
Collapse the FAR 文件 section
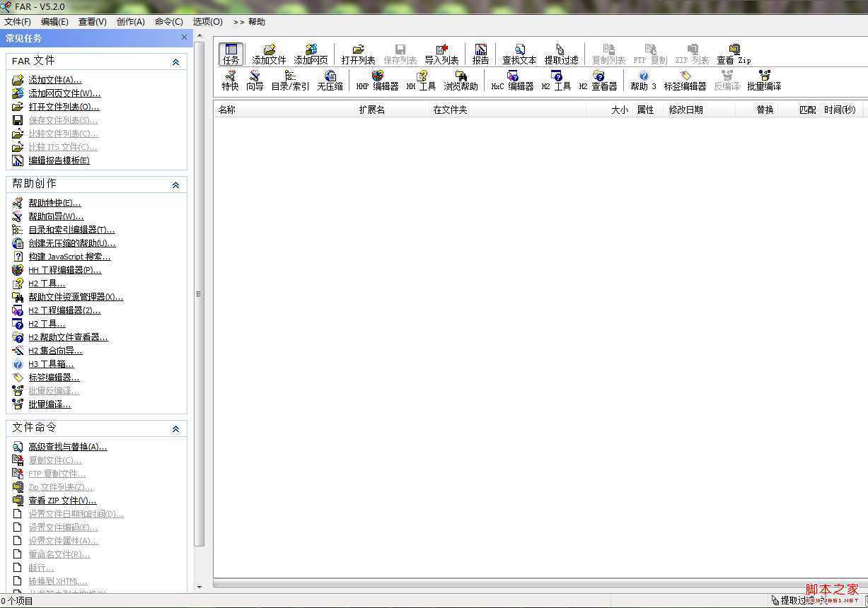click(x=176, y=62)
